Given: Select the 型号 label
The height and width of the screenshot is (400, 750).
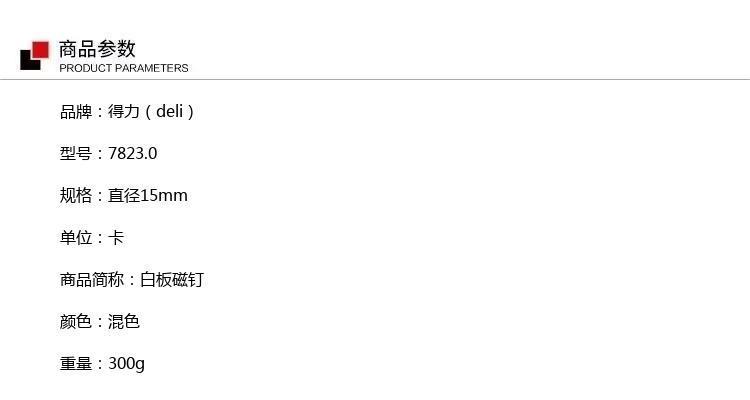Looking at the screenshot, I should coord(76,154).
